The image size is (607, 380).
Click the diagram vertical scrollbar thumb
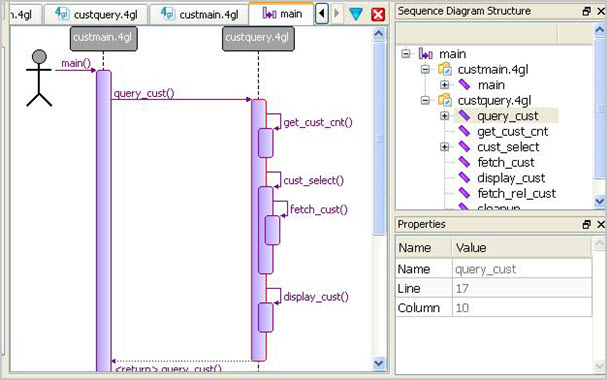pos(379,138)
